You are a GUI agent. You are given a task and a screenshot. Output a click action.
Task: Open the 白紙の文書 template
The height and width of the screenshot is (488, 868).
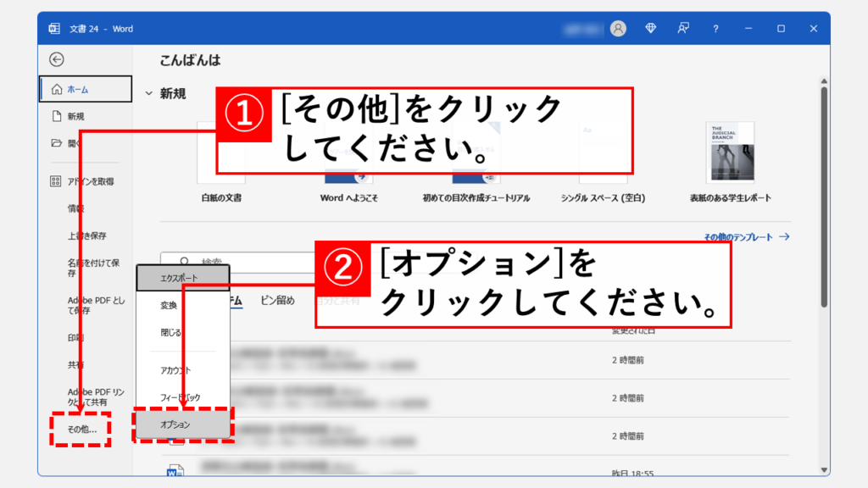point(221,164)
